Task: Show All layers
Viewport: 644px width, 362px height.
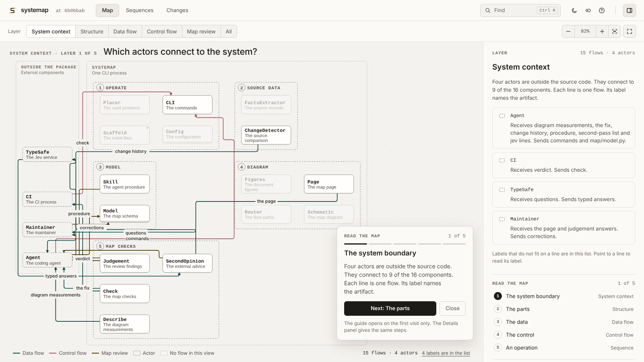Action: [x=229, y=31]
